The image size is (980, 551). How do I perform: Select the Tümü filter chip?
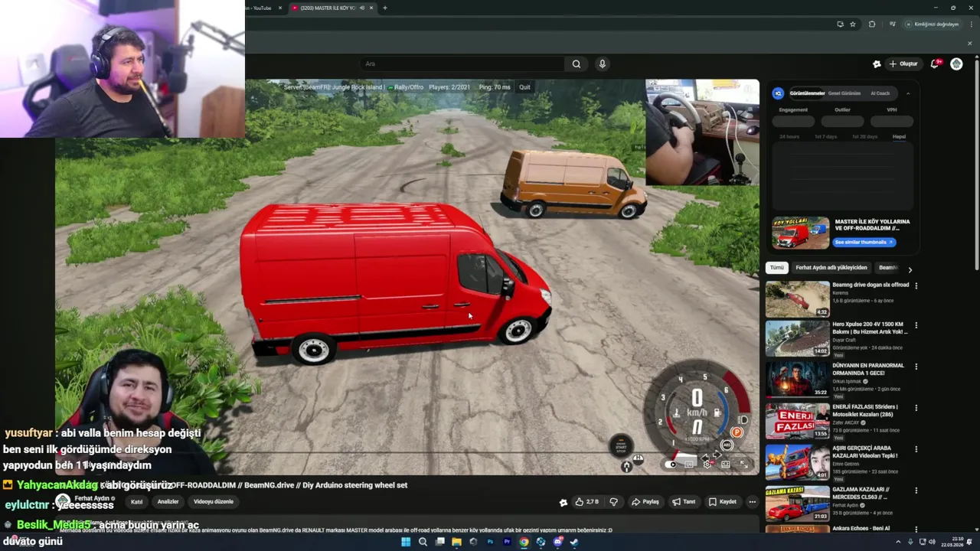click(777, 268)
